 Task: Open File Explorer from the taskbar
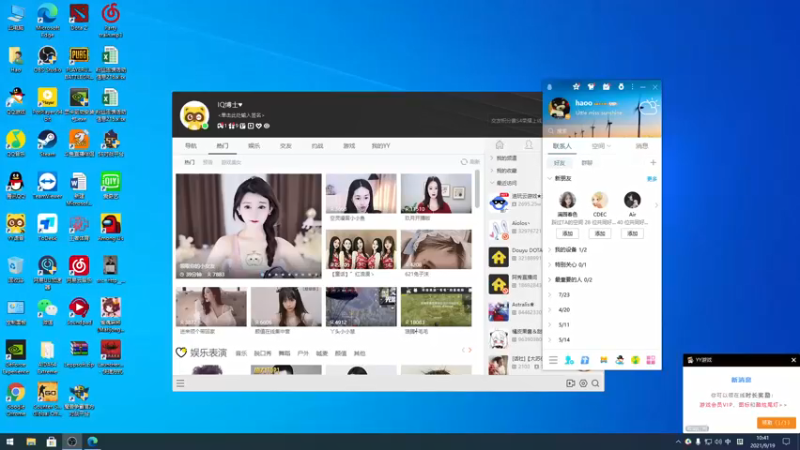(x=31, y=441)
